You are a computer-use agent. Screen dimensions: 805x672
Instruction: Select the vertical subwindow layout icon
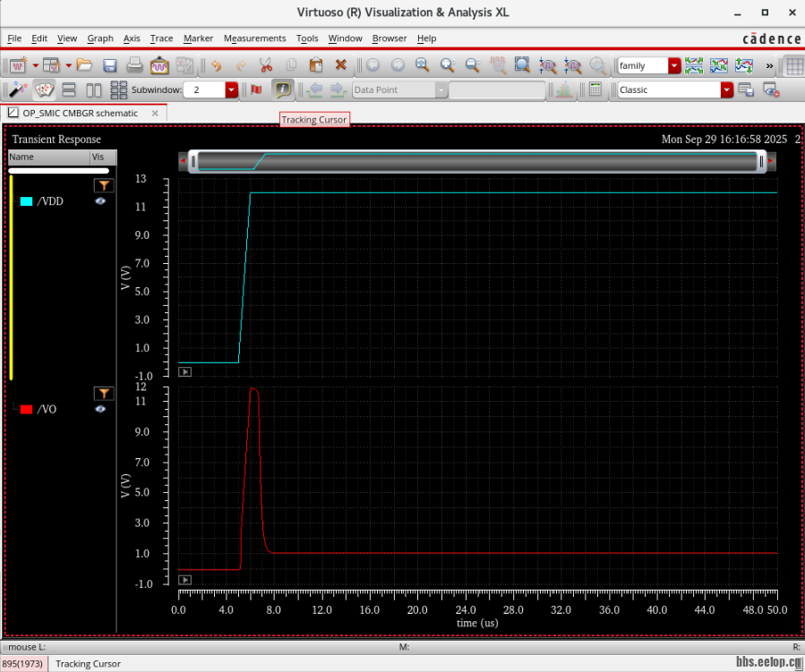(69, 89)
